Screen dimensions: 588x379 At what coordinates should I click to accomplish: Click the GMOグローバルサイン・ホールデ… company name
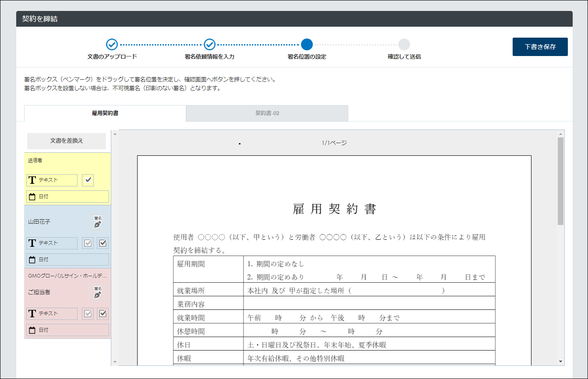click(x=67, y=276)
